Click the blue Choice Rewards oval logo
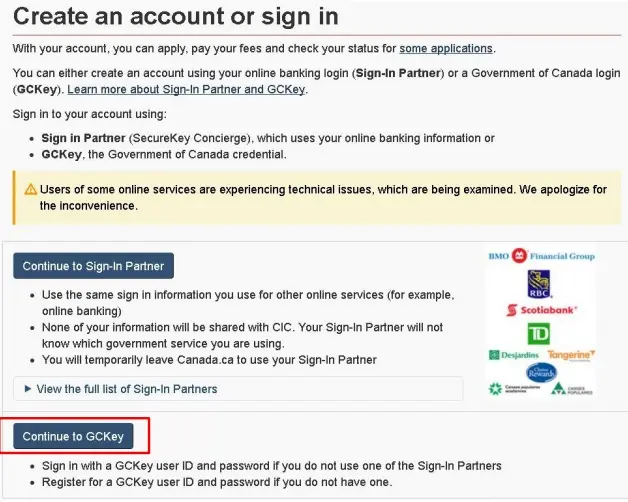 coord(541,373)
